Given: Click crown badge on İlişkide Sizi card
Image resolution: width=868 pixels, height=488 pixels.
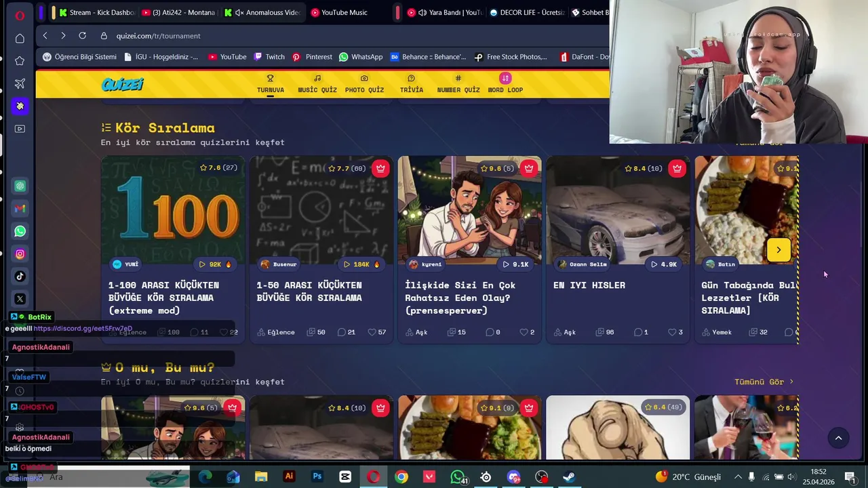Looking at the screenshot, I should tap(529, 168).
